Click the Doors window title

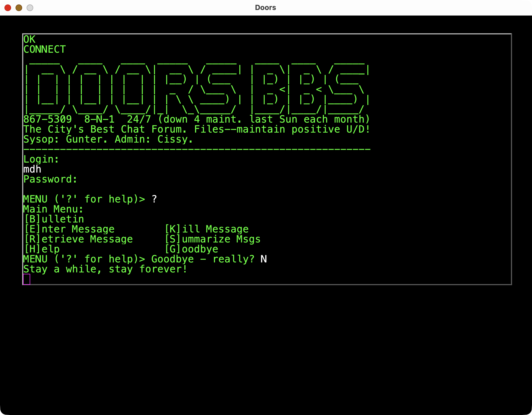tap(265, 8)
